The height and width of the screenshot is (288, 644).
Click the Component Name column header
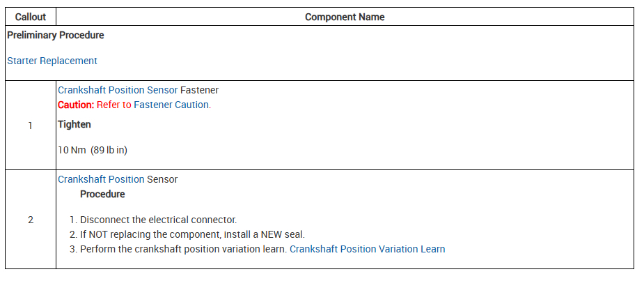click(345, 17)
